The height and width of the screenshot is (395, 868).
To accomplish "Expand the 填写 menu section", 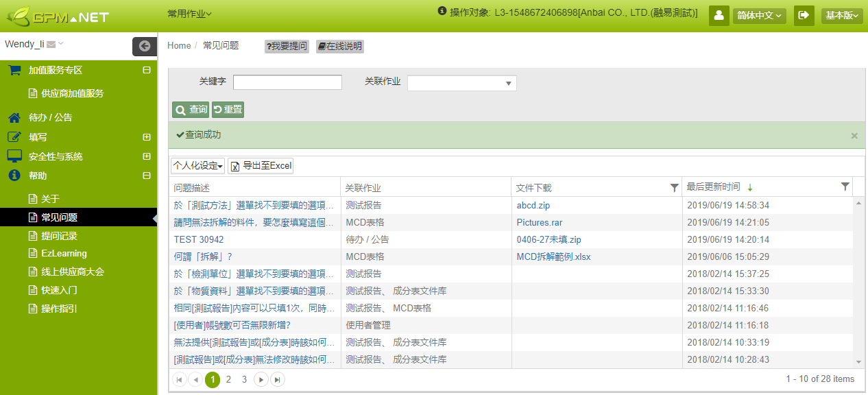I will (146, 137).
